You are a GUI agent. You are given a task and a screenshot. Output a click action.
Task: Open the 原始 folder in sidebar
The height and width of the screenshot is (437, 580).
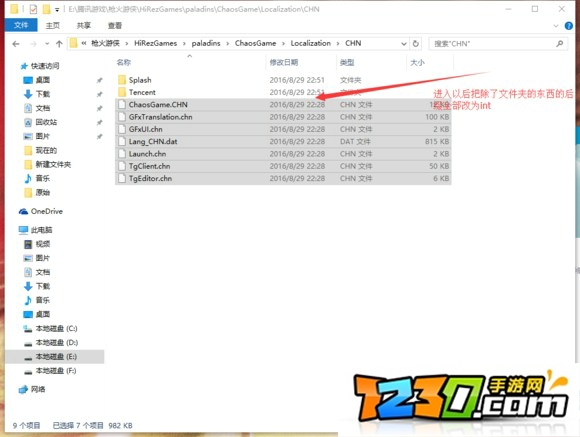coord(43,192)
